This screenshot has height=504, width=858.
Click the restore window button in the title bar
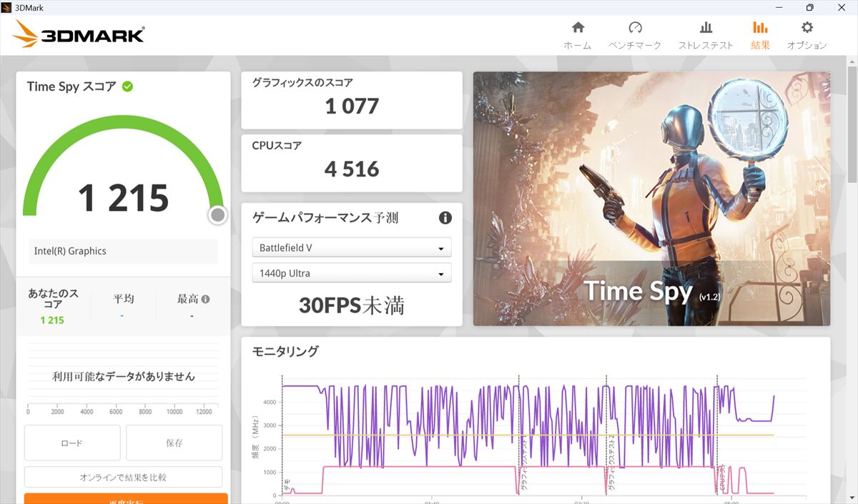809,7
